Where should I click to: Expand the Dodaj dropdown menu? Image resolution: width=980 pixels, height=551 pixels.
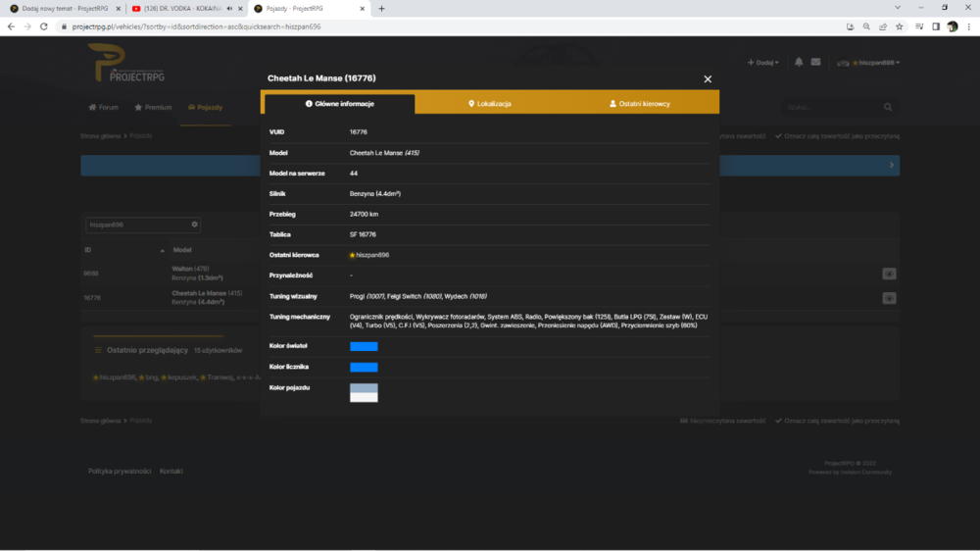coord(763,63)
